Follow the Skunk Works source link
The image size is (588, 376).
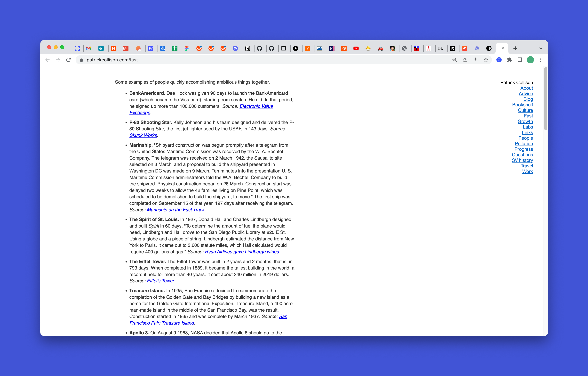[143, 135]
